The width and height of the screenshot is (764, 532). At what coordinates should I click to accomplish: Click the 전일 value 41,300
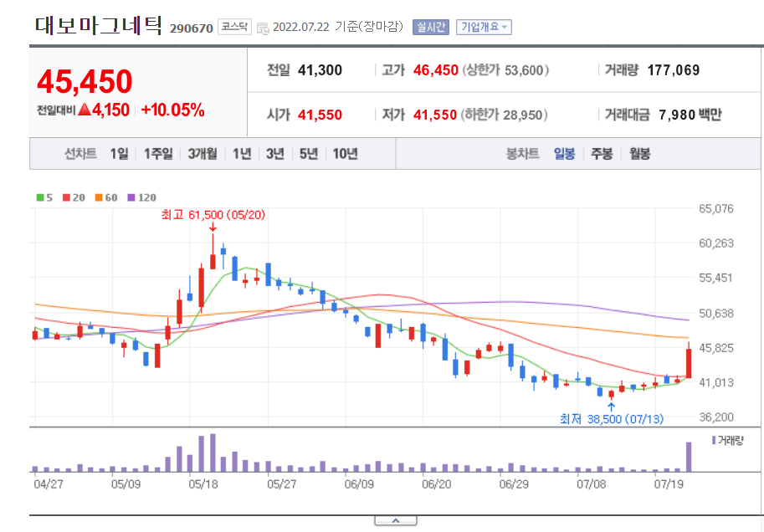tap(320, 70)
